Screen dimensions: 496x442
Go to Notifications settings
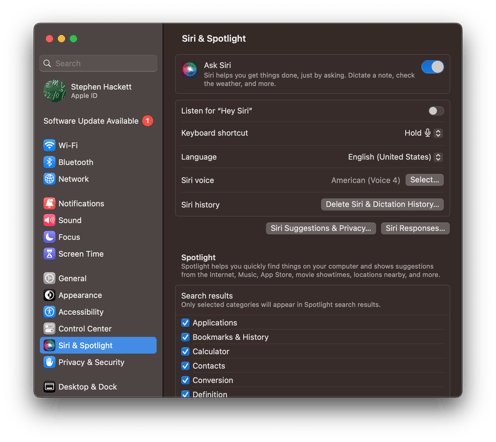pos(98,203)
